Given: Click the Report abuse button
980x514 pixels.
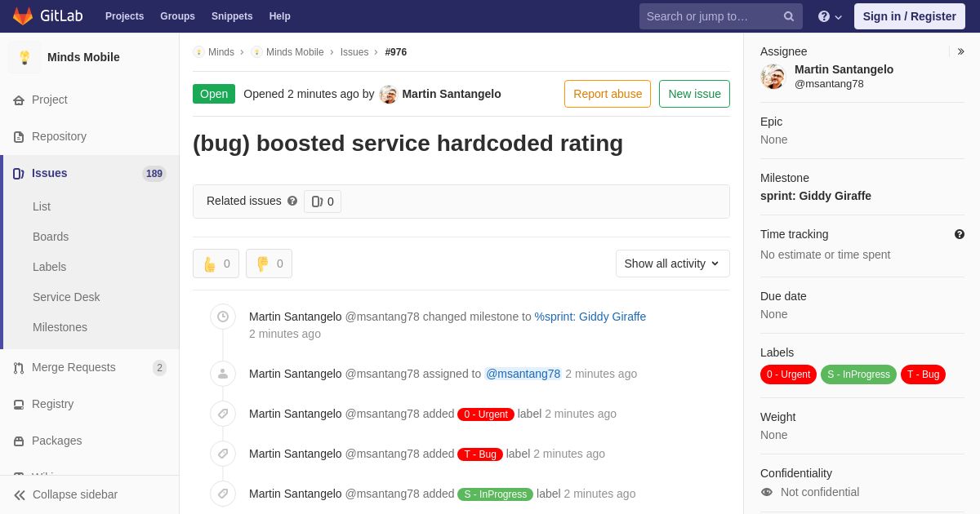Looking at the screenshot, I should 608,94.
